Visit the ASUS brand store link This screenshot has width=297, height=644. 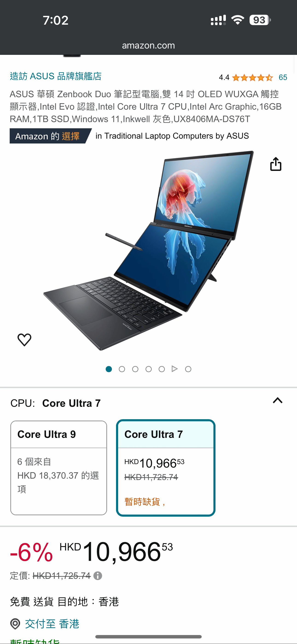[56, 76]
